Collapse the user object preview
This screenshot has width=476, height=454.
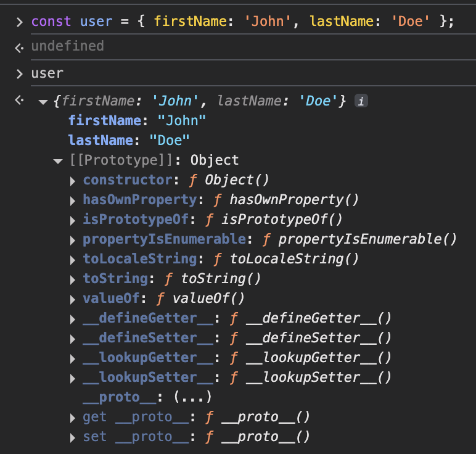43,102
